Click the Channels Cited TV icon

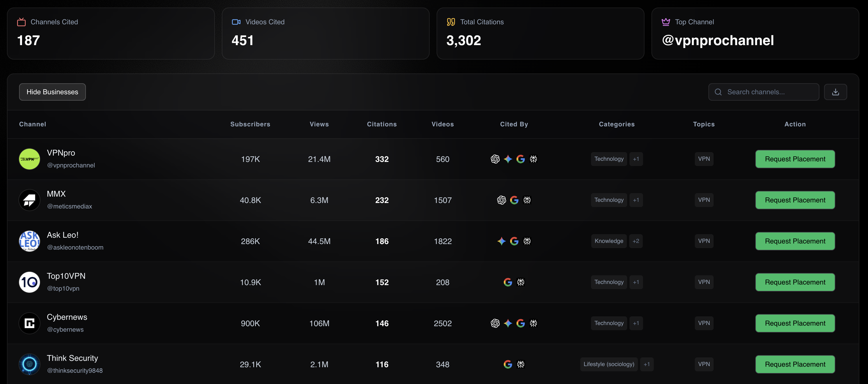click(x=21, y=22)
